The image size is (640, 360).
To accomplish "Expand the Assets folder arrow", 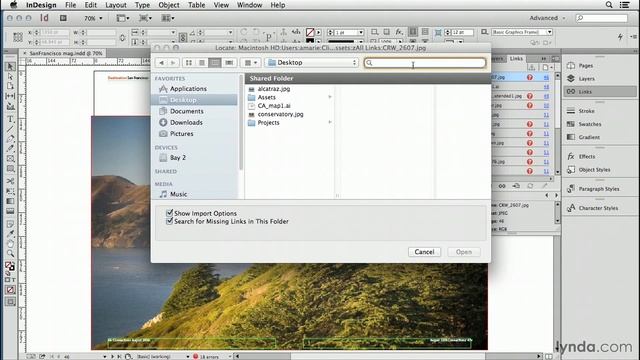I will [330, 97].
